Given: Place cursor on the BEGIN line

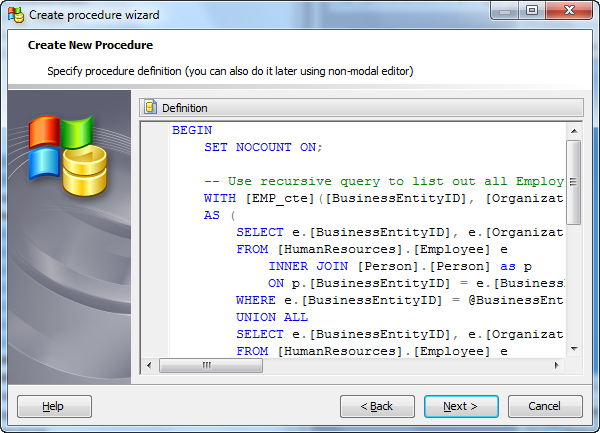Looking at the screenshot, I should [x=192, y=130].
